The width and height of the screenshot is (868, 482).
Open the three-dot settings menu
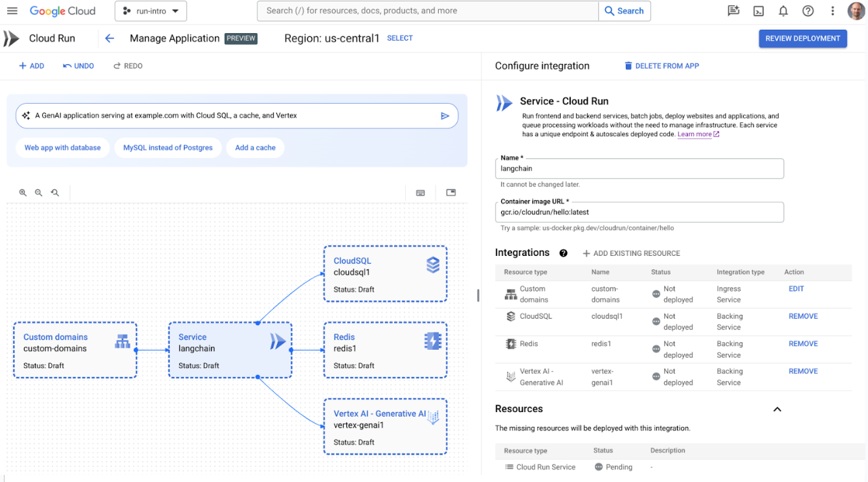832,11
